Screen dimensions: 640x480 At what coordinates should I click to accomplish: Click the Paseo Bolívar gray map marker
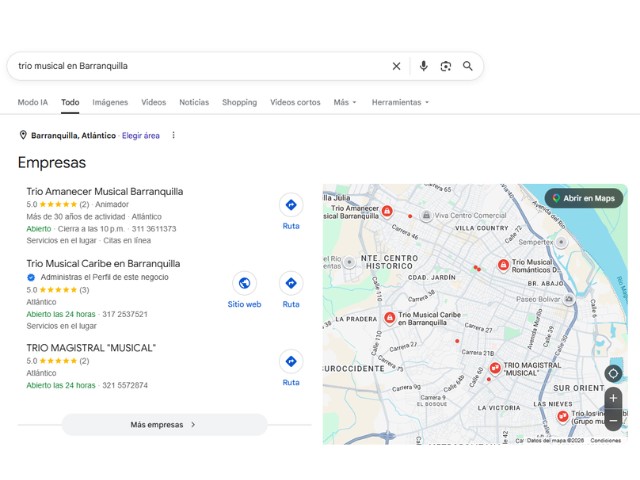click(569, 299)
